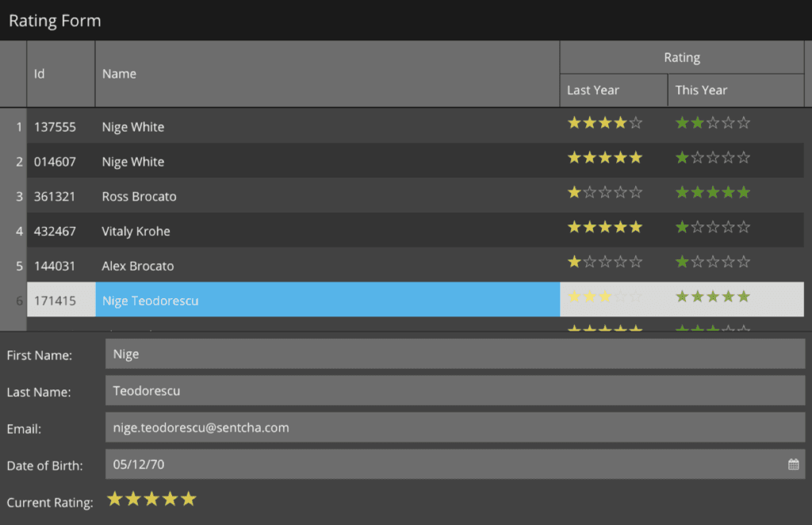Select Nige White in row 014607

[x=327, y=162]
